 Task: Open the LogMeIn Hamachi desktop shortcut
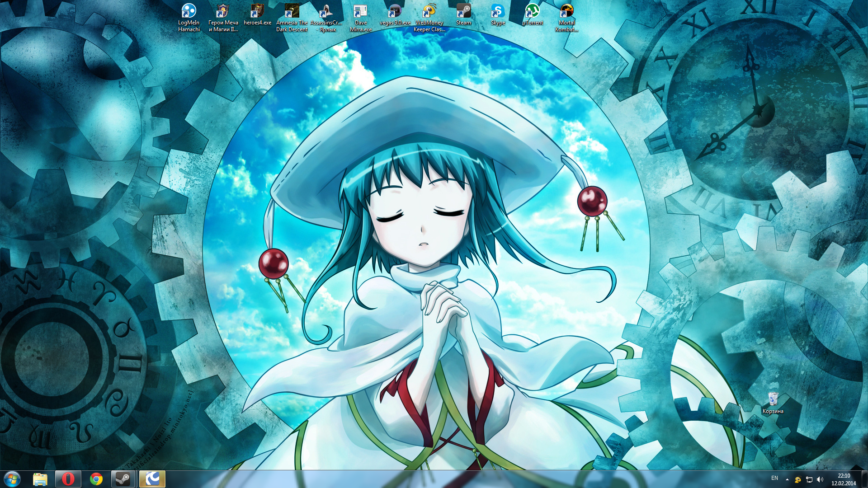(189, 12)
